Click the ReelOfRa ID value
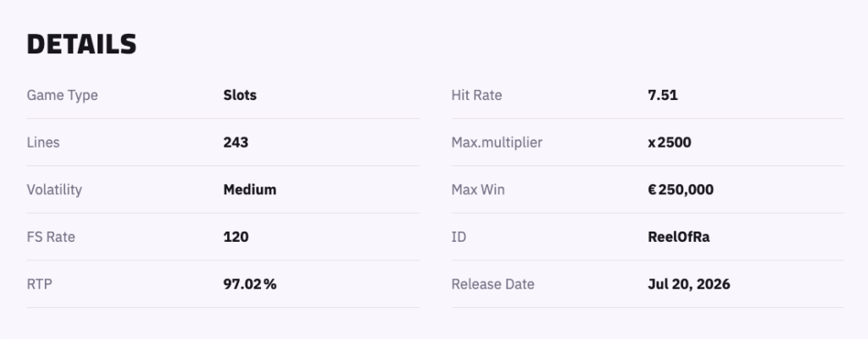The image size is (868, 341). click(x=679, y=237)
